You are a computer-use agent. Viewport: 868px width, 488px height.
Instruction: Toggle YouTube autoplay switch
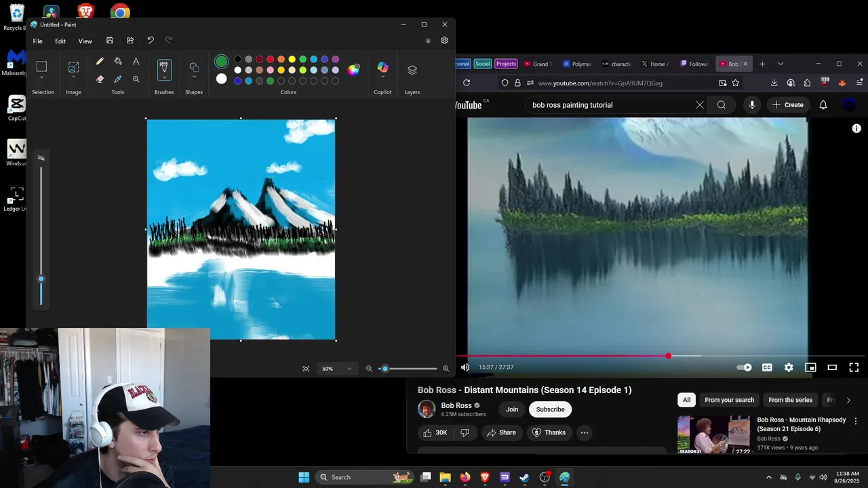tap(745, 367)
